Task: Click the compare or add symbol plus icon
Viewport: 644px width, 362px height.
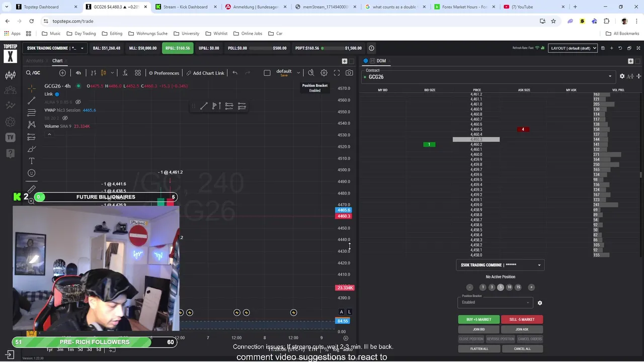Action: point(62,73)
